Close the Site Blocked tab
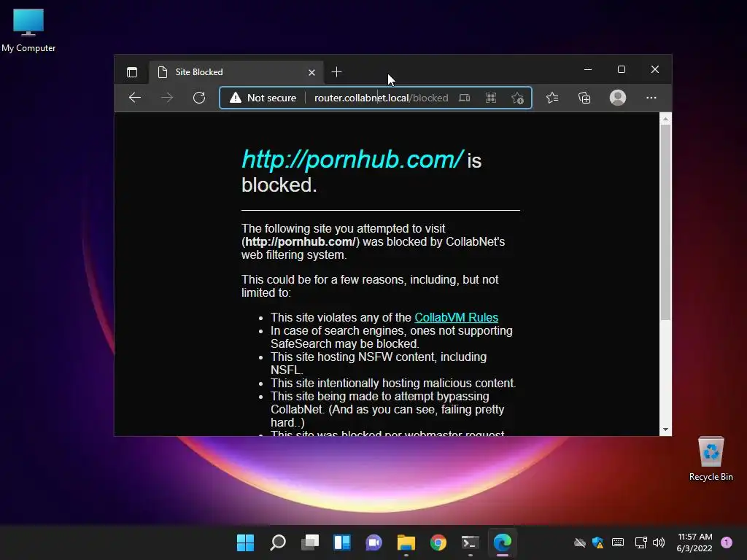The image size is (747, 560). coord(311,72)
